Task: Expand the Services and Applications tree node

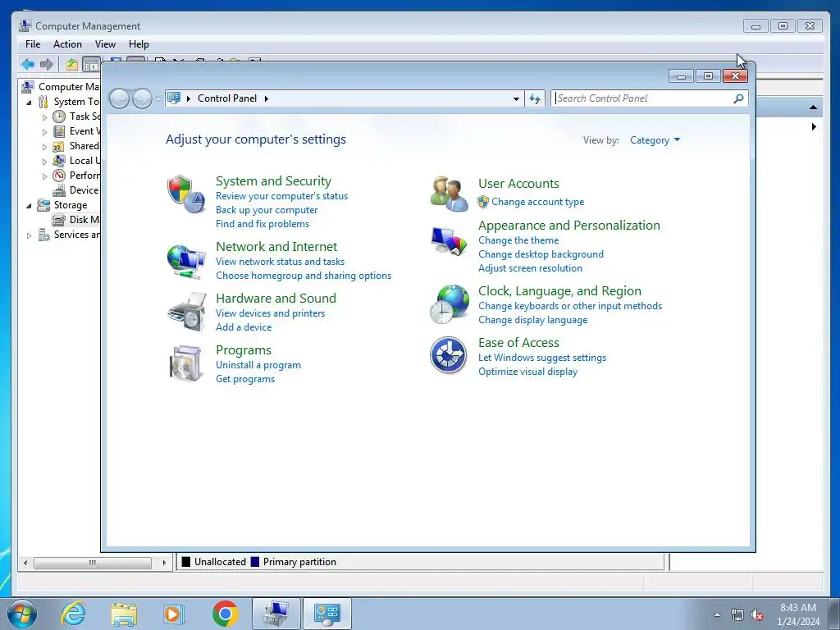Action: 29,235
